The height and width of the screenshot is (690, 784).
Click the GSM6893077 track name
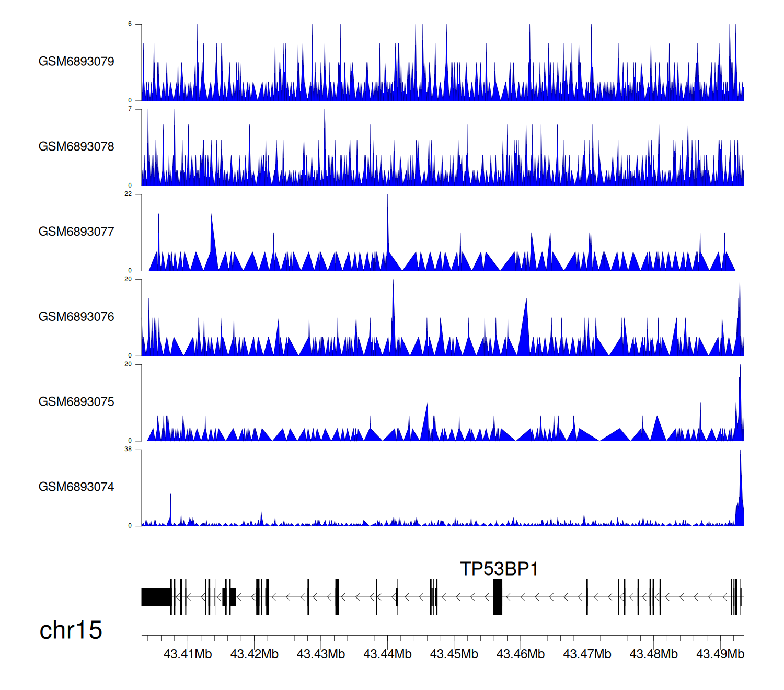[76, 232]
